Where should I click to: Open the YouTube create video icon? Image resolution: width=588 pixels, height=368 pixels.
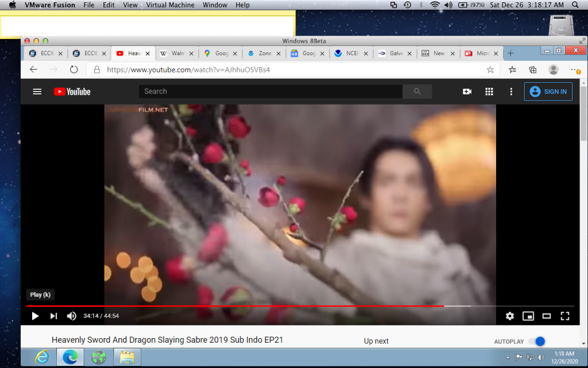pos(467,91)
